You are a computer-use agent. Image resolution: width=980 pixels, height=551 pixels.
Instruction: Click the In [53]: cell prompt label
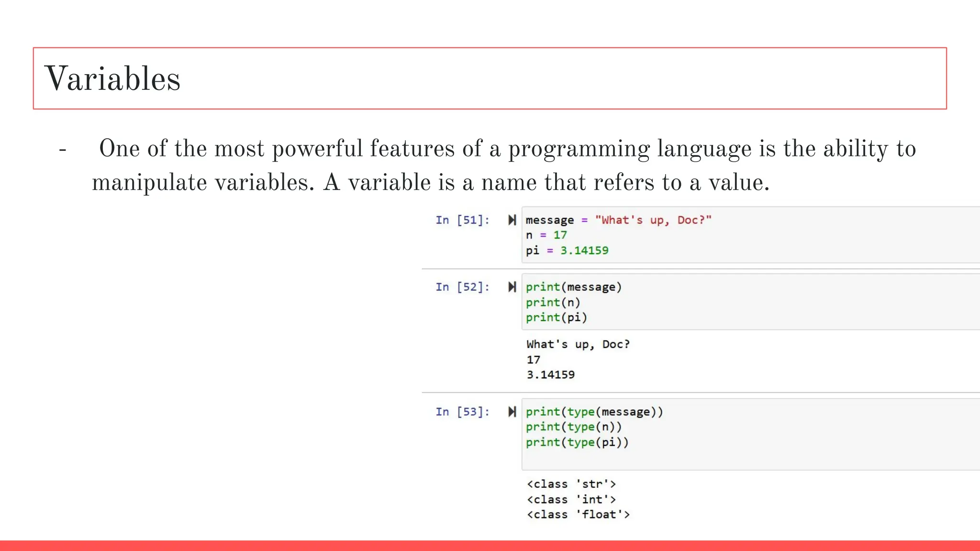point(462,412)
